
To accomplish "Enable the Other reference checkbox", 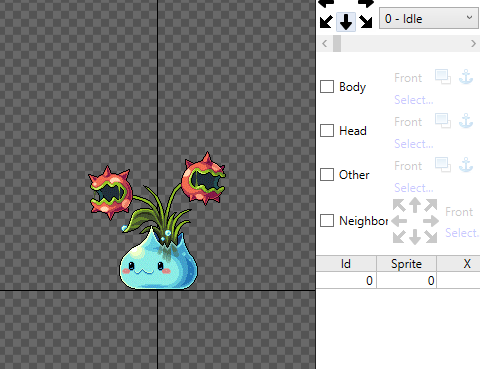I will (327, 174).
